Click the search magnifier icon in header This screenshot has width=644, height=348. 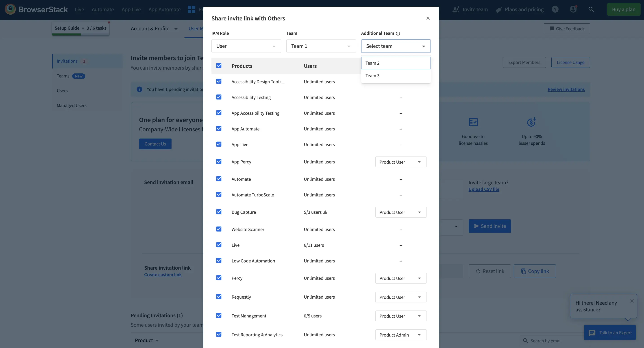click(591, 9)
